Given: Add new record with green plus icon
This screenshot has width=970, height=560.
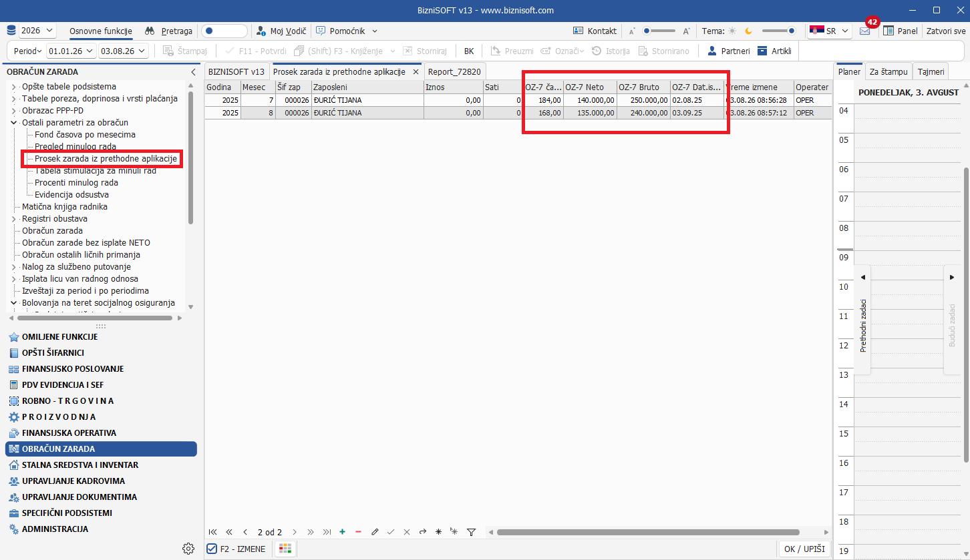Looking at the screenshot, I should [x=343, y=532].
